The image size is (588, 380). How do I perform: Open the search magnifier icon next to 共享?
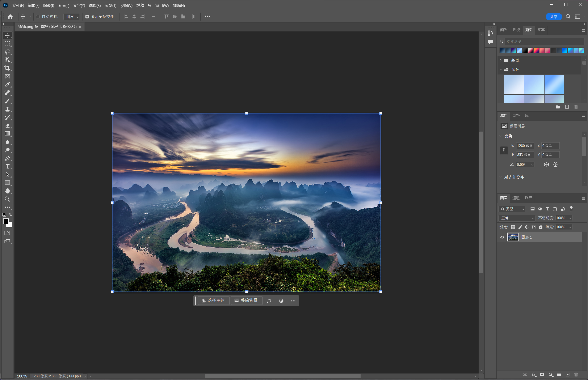(x=568, y=17)
